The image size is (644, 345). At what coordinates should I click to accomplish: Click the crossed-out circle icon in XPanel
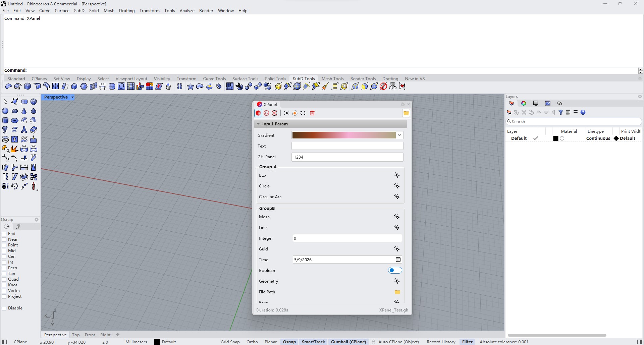click(x=275, y=113)
